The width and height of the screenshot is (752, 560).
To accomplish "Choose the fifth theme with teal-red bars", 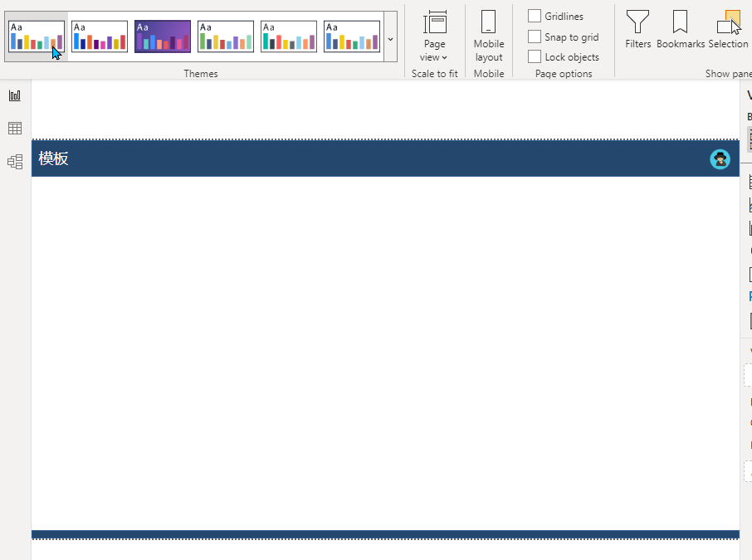I will (289, 36).
